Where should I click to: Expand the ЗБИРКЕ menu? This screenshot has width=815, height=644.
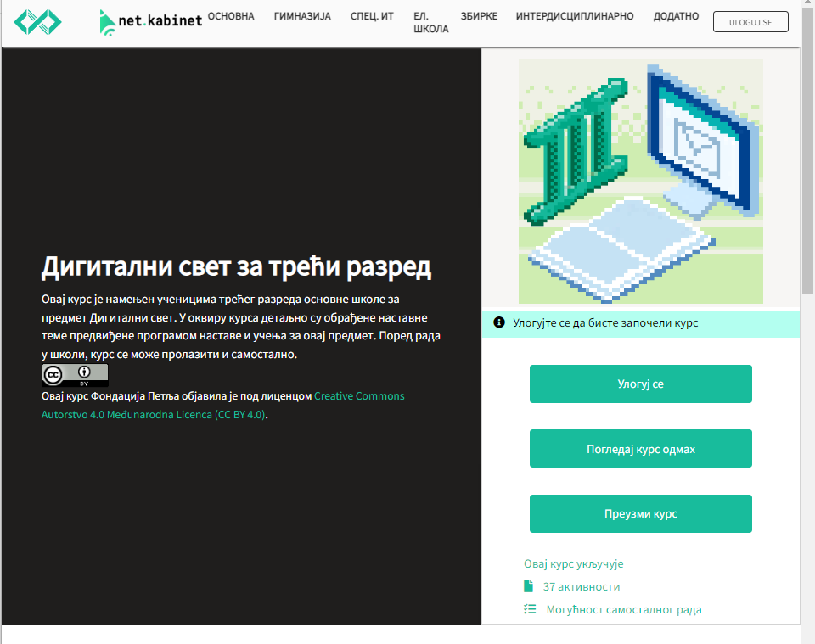(x=480, y=16)
